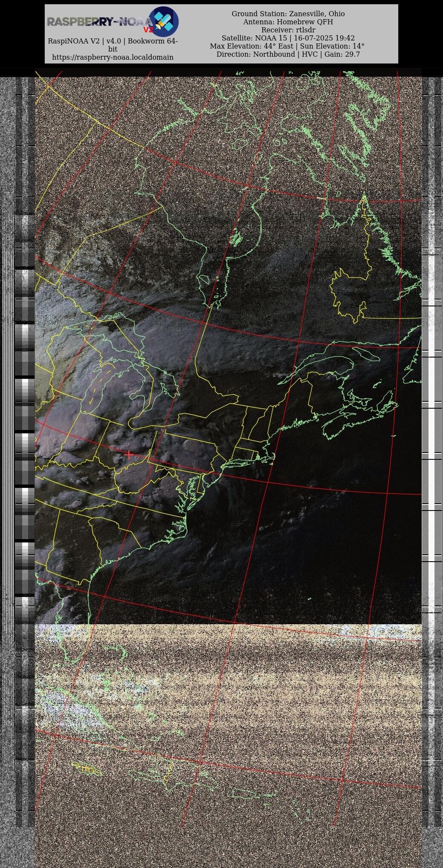
Task: Select the Satellite: NOAA 15 date line
Action: point(288,38)
